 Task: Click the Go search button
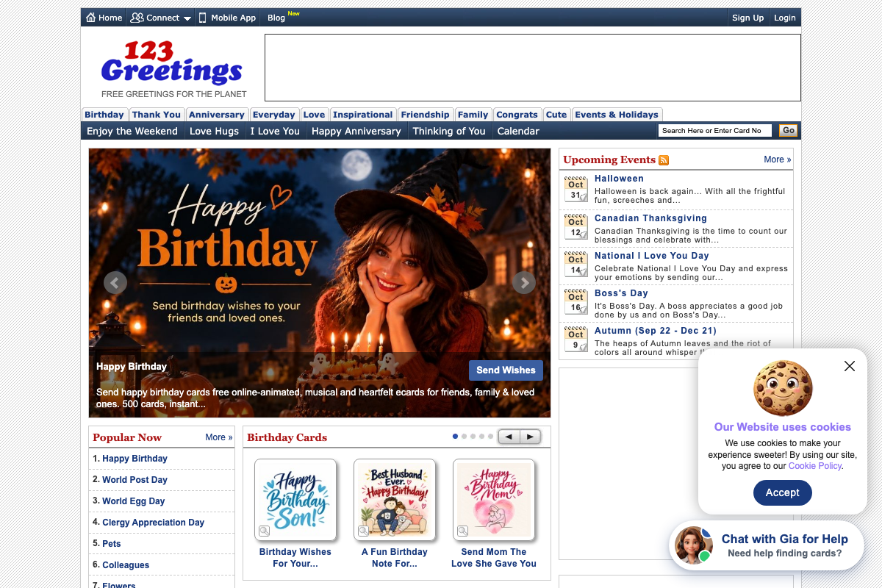[788, 131]
